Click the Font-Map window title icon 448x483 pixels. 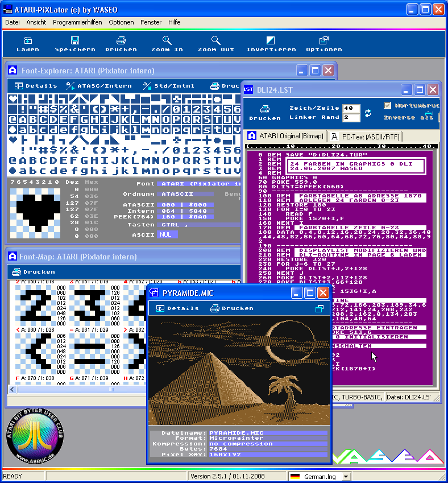pos(13,256)
